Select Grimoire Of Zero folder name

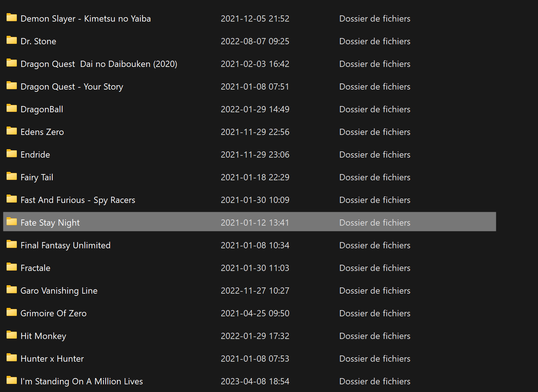pos(53,313)
